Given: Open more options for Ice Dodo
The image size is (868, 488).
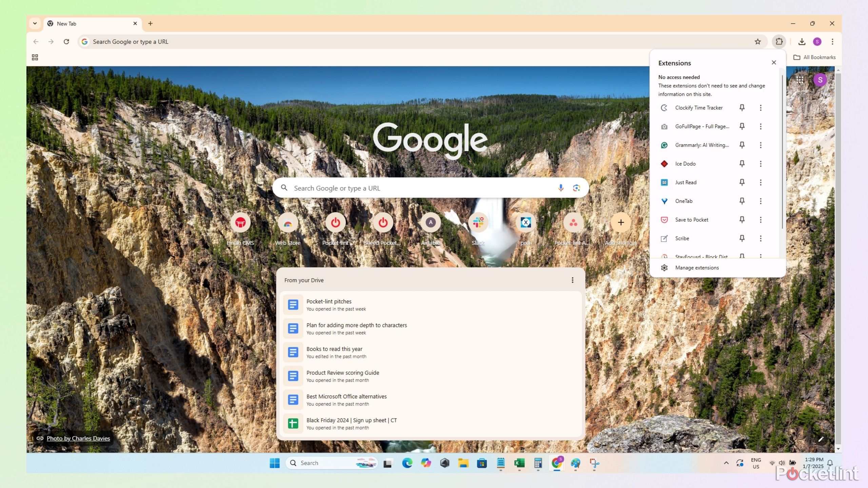Looking at the screenshot, I should click(761, 163).
